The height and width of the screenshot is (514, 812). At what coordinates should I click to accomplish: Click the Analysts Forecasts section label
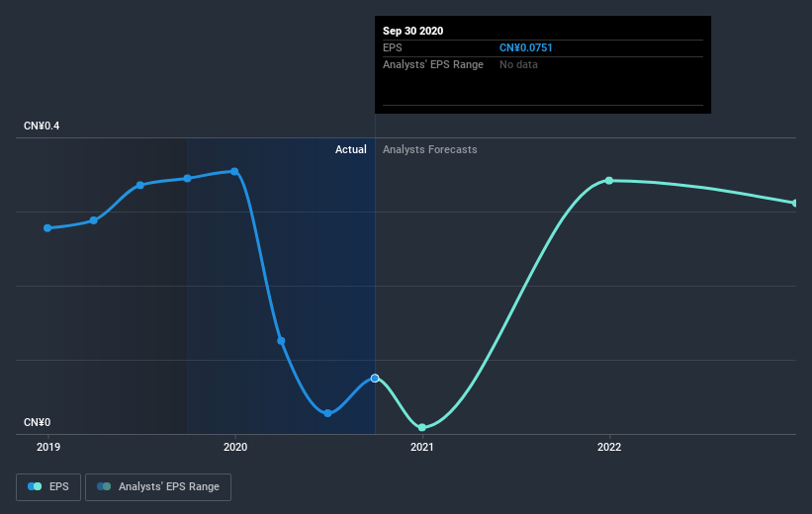point(430,149)
